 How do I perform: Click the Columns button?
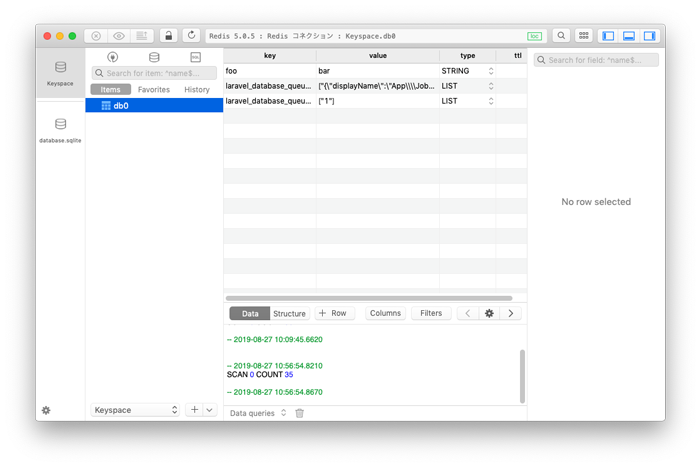tap(385, 313)
